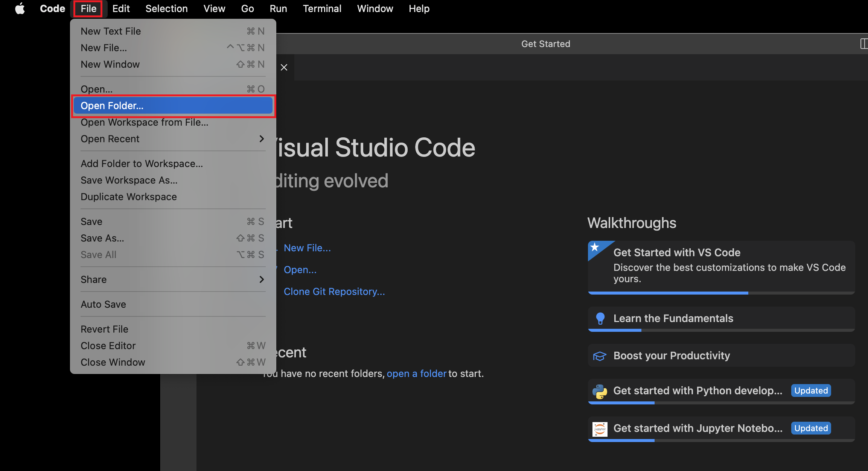This screenshot has height=471, width=868.
Task: Open the Get Started with VS Code walkthrough
Action: 677,252
